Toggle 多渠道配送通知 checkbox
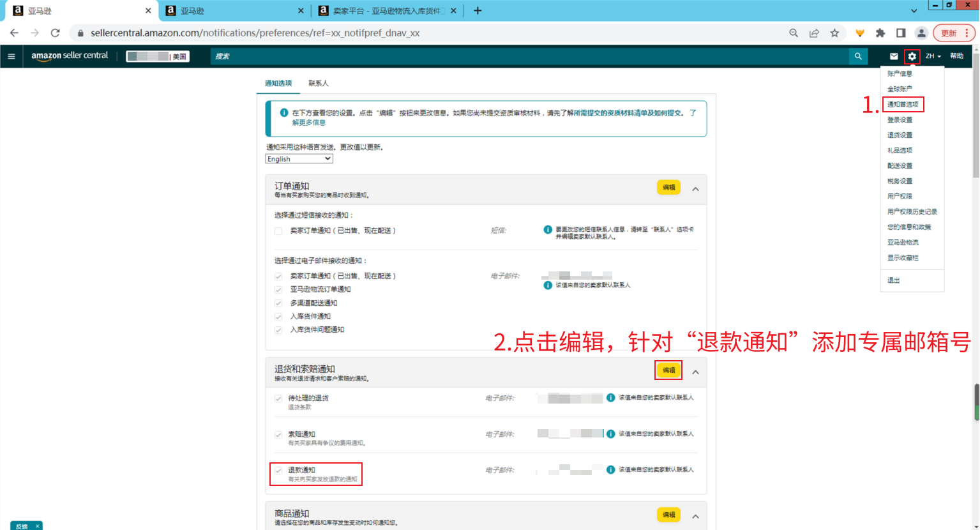 278,303
